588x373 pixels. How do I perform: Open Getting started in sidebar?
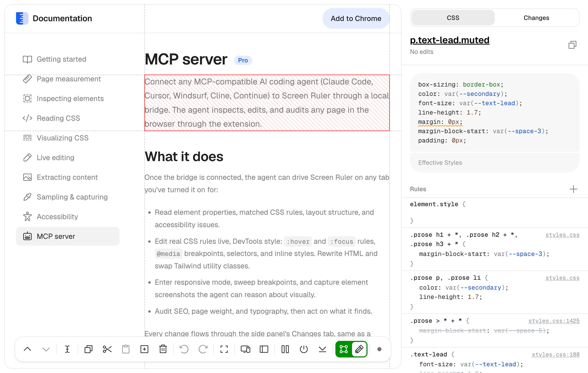click(x=68, y=59)
